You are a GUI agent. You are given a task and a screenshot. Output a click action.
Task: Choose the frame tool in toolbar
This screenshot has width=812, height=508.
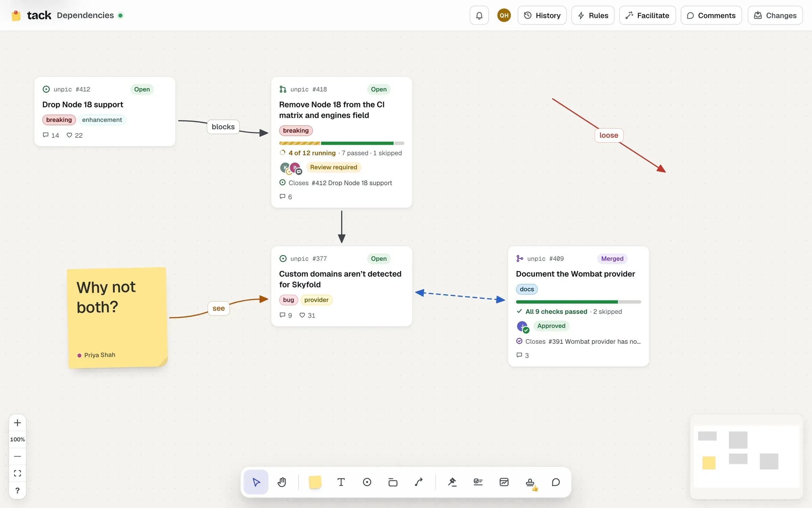click(393, 482)
